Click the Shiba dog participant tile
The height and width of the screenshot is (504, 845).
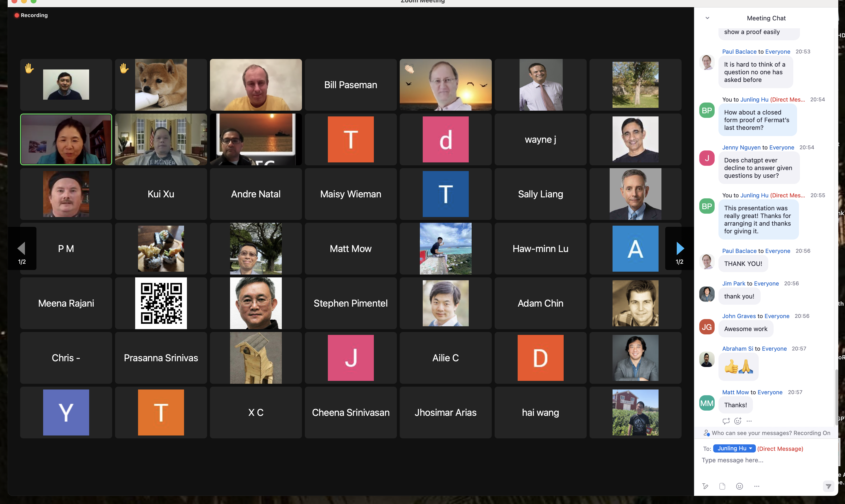(161, 85)
